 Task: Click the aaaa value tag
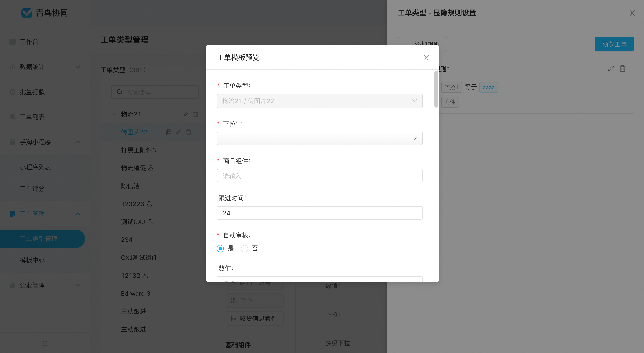[x=489, y=87]
